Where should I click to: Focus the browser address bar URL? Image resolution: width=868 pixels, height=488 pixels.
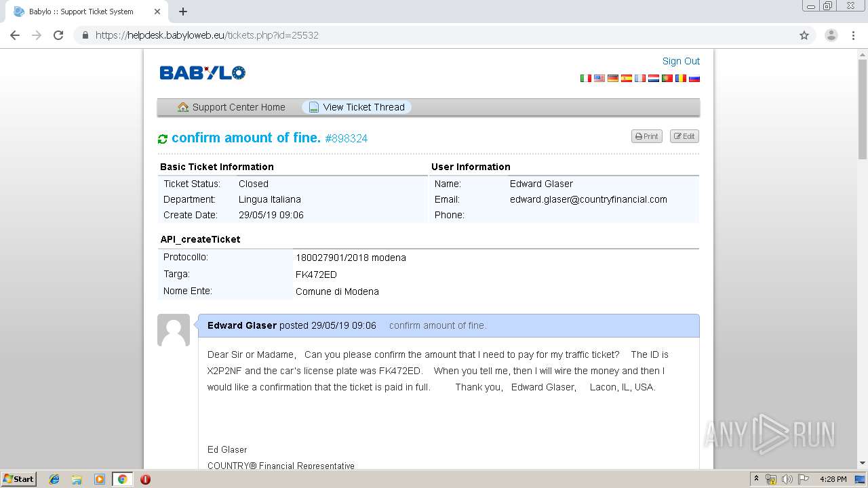tap(207, 35)
